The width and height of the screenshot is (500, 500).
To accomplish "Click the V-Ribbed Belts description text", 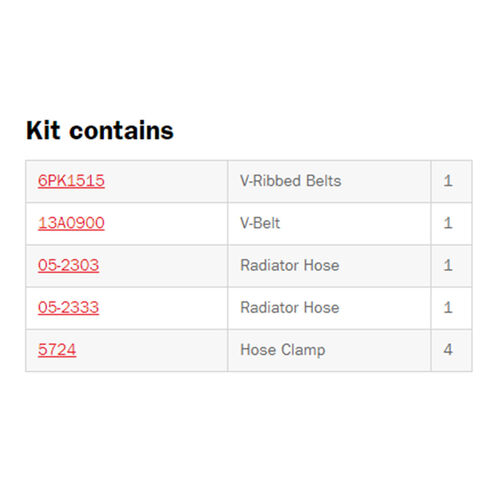I will click(x=291, y=181).
